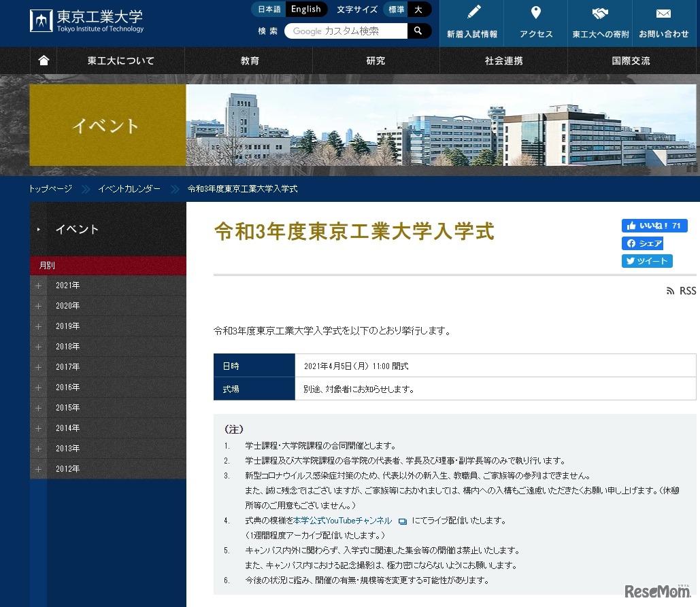Viewport: 700px width, 607px height.
Task: Expand the 2012年 archive entry
Action: 39,469
